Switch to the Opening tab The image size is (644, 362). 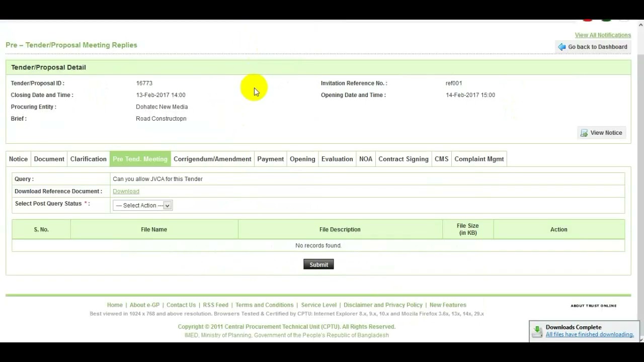pyautogui.click(x=302, y=159)
